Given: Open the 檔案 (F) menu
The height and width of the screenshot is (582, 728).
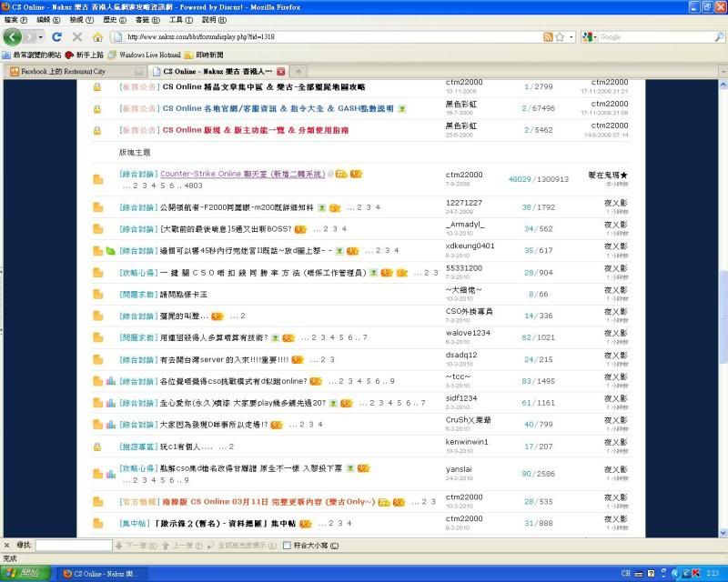Looking at the screenshot, I should click(x=15, y=20).
